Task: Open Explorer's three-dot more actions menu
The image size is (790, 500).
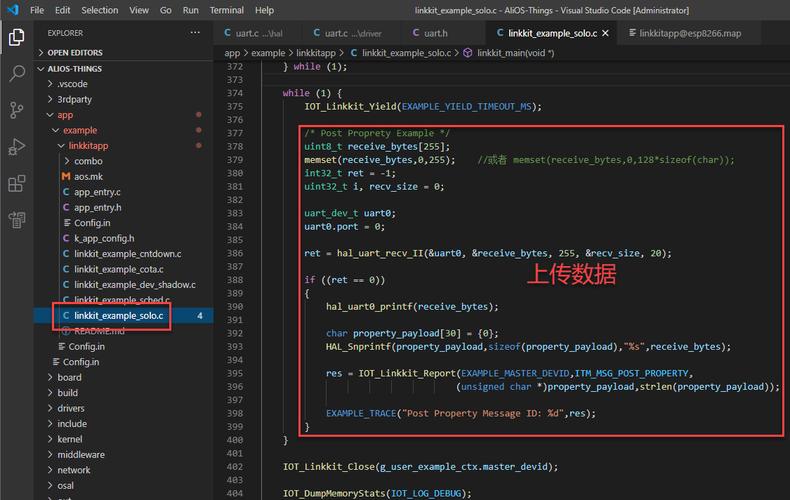Action: click(x=196, y=33)
